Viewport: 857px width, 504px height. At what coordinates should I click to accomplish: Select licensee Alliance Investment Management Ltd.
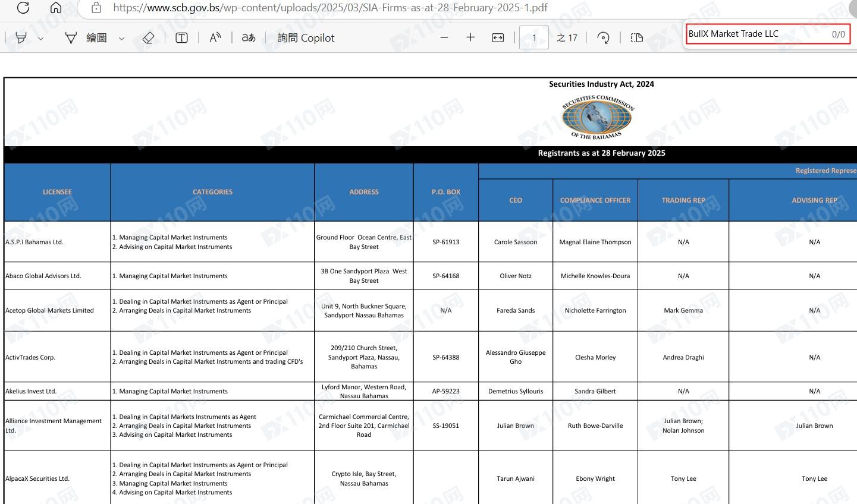(54, 426)
